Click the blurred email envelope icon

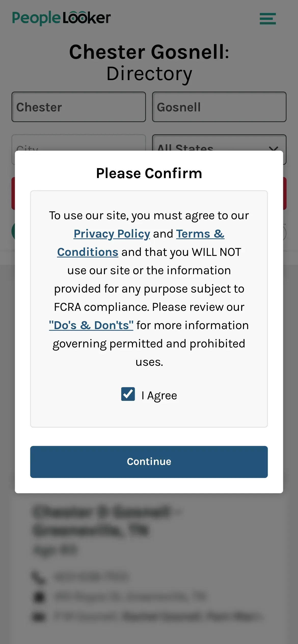coord(39,617)
